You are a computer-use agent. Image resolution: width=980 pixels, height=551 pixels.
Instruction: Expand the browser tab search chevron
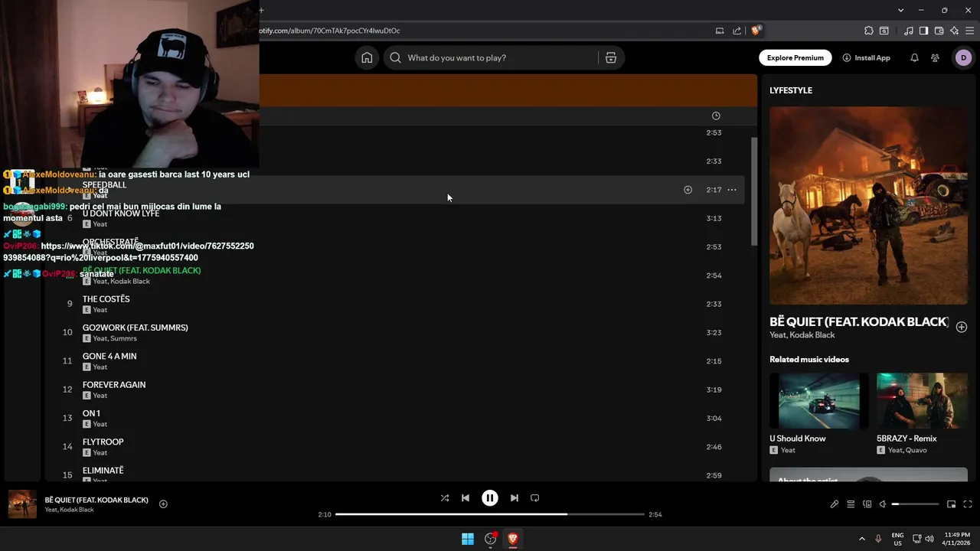click(900, 10)
